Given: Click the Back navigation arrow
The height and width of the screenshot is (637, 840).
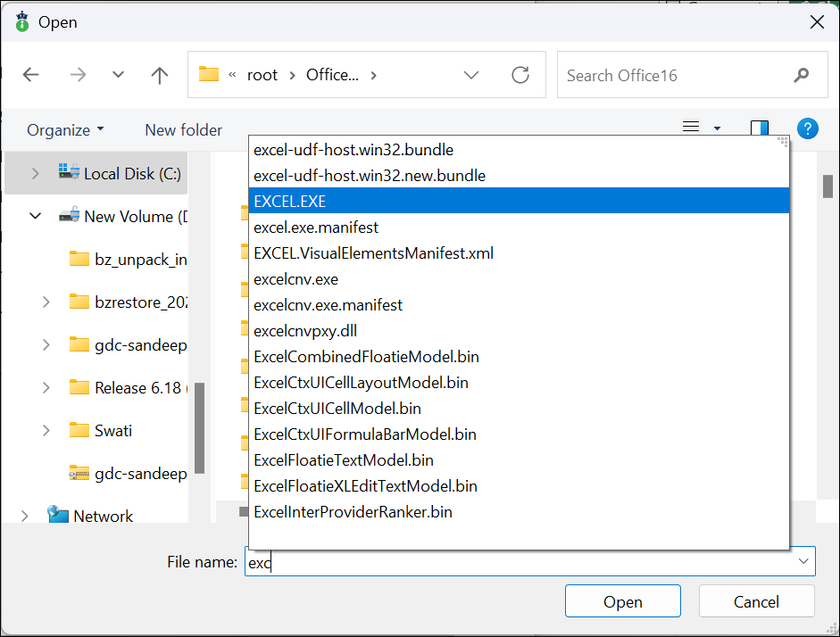Looking at the screenshot, I should (x=31, y=75).
